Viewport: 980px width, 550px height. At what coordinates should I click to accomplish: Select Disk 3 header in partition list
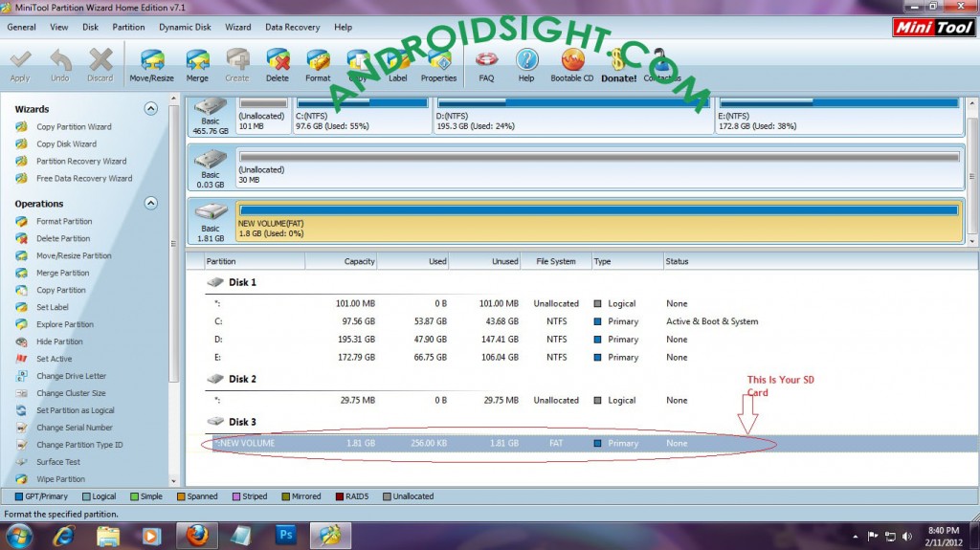[x=242, y=422]
